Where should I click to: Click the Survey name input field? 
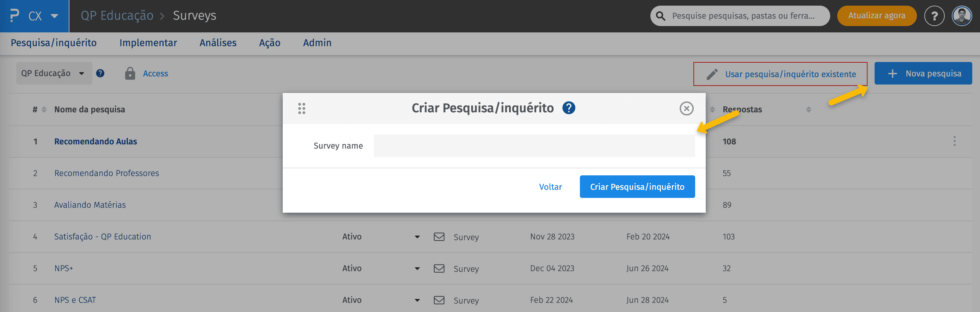coord(534,146)
